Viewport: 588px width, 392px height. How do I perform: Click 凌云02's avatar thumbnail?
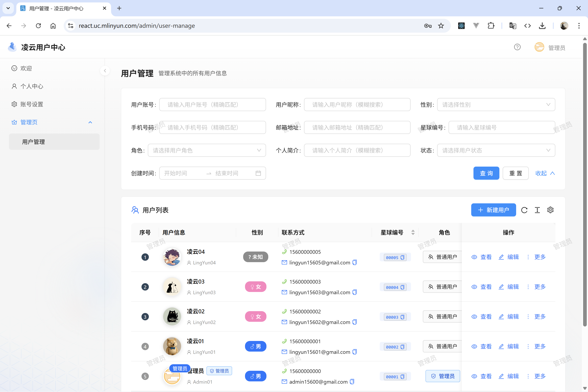coord(172,316)
